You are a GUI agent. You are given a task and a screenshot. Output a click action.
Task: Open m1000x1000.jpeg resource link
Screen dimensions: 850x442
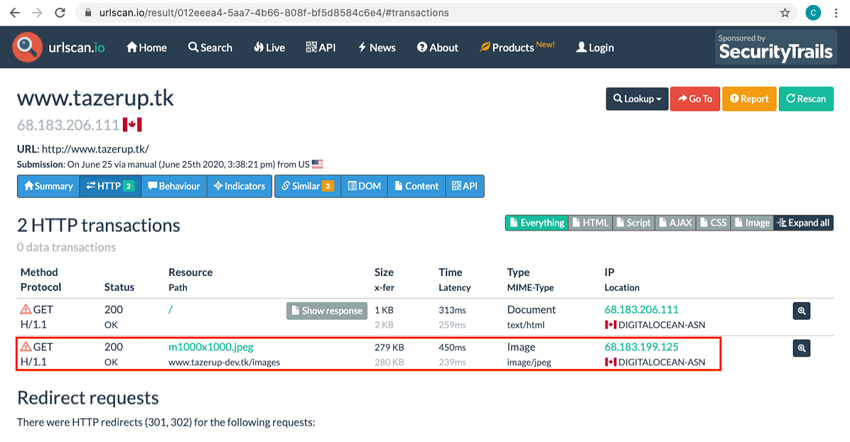click(211, 347)
